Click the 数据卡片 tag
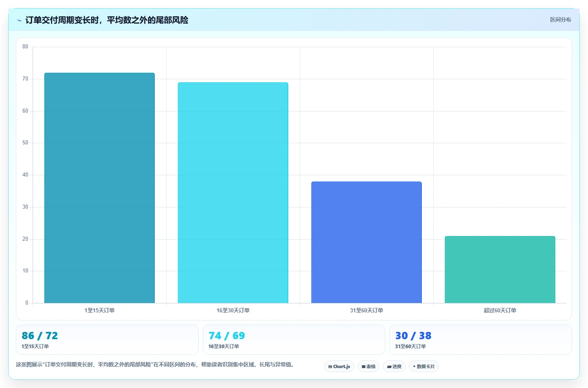The image size is (588, 388). tap(424, 366)
